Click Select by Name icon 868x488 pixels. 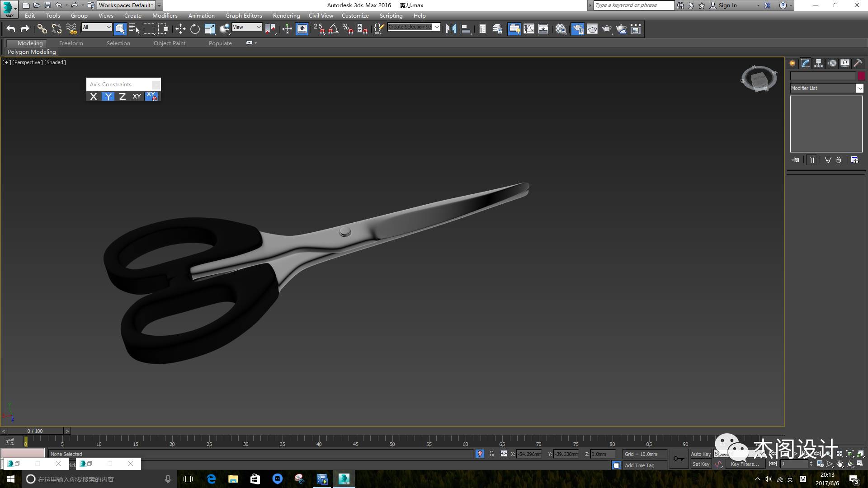coord(134,29)
